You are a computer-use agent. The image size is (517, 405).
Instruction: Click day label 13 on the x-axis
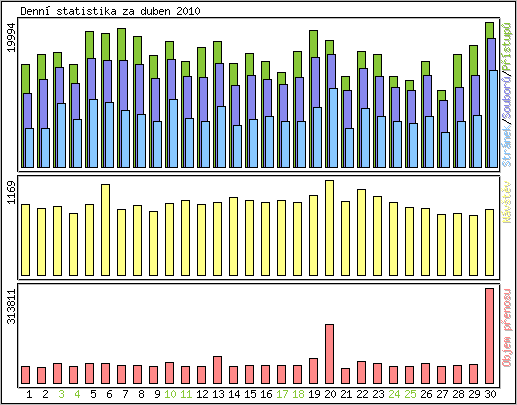coord(218,394)
